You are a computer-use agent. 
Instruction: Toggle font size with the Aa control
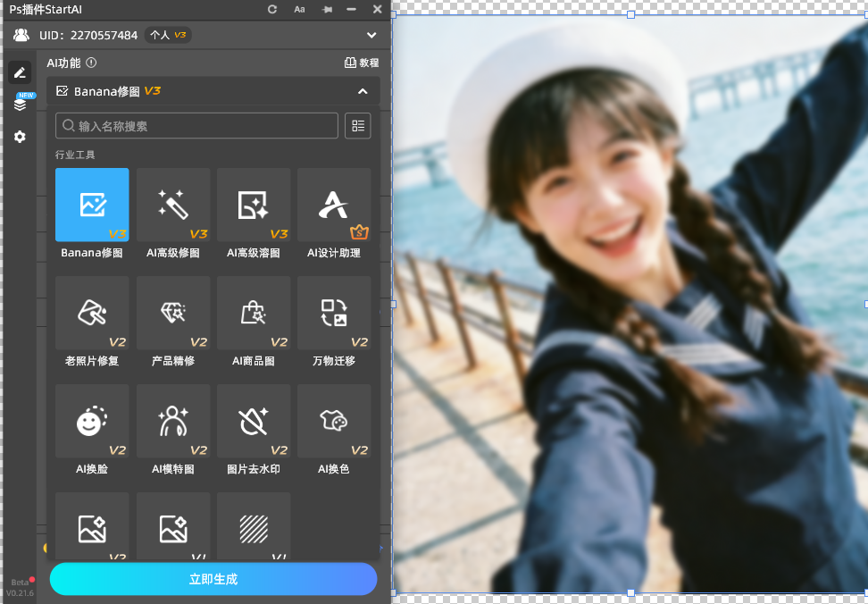(x=299, y=10)
